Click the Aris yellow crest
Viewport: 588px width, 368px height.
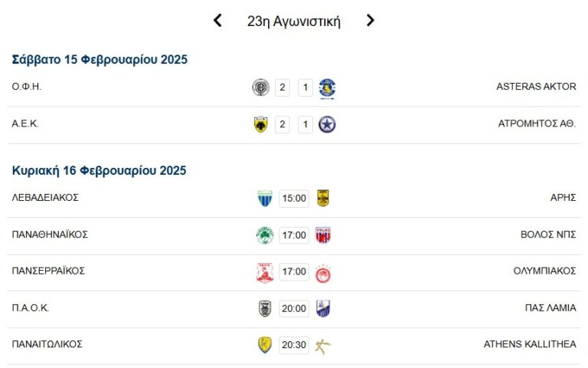pyautogui.click(x=323, y=199)
